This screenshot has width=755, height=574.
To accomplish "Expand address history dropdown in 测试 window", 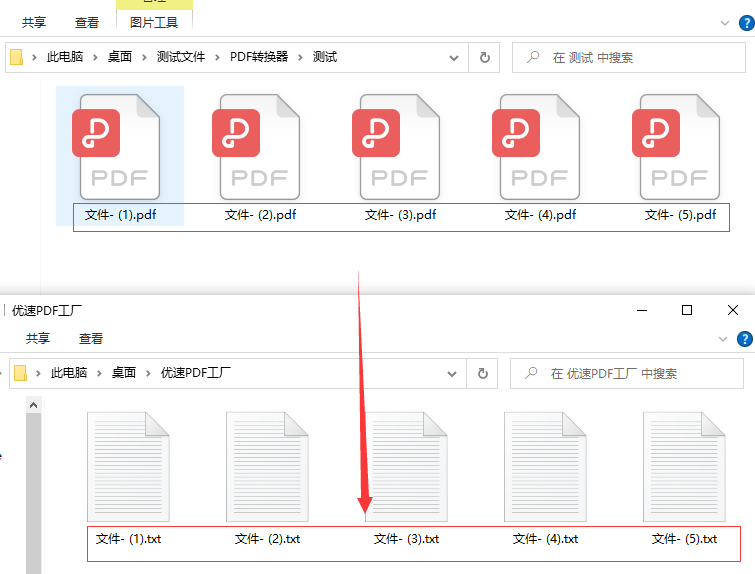I will (x=454, y=58).
